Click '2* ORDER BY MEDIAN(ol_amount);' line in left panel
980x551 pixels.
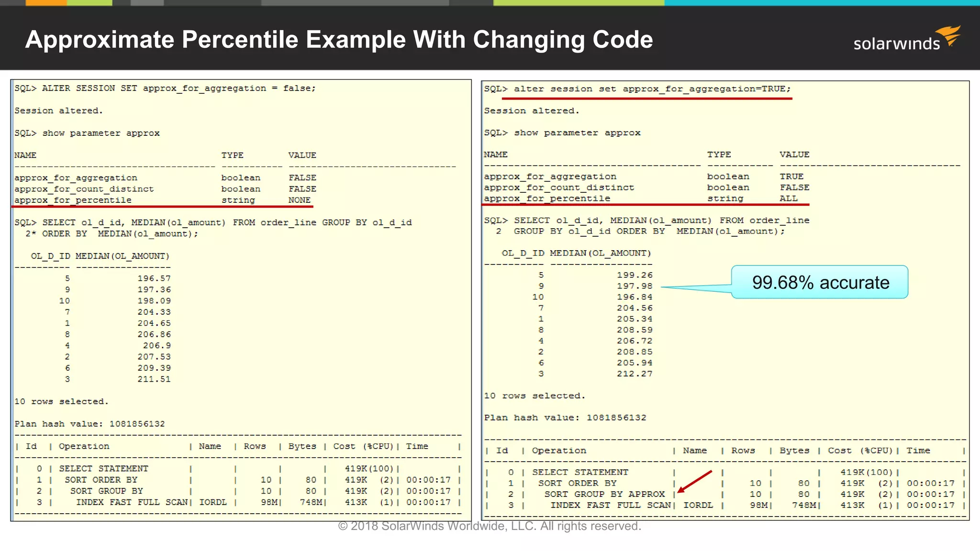tap(111, 234)
